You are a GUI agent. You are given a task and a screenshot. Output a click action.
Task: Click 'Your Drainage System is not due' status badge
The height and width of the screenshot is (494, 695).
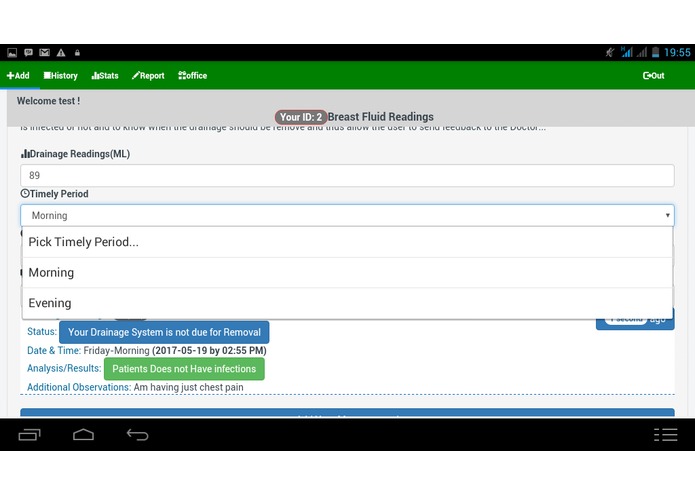(x=164, y=332)
